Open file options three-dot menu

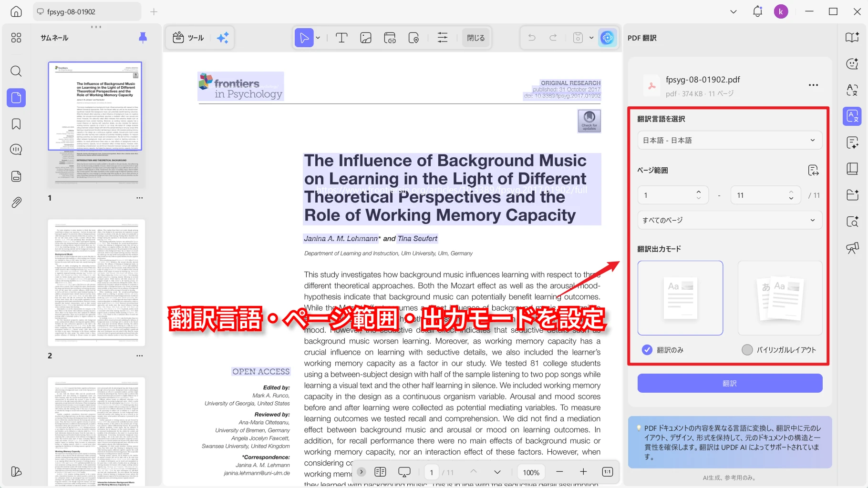[813, 85]
